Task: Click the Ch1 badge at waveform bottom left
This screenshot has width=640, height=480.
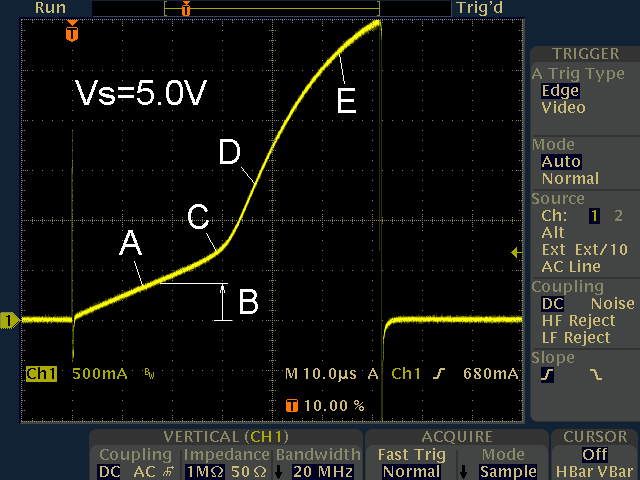Action: [x=41, y=374]
